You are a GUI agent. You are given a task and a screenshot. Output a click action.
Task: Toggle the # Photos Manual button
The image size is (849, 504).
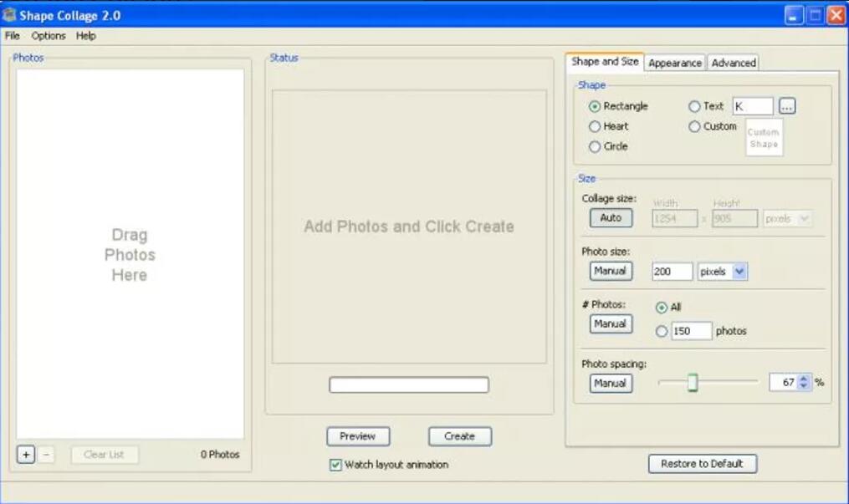pos(611,324)
